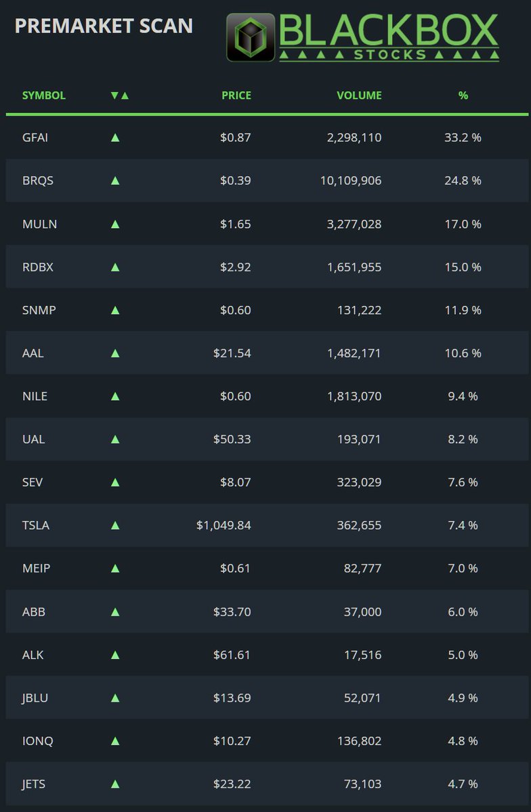Viewport: 531px width, 812px height.
Task: Click the UAL price $50.33
Action: 231,439
